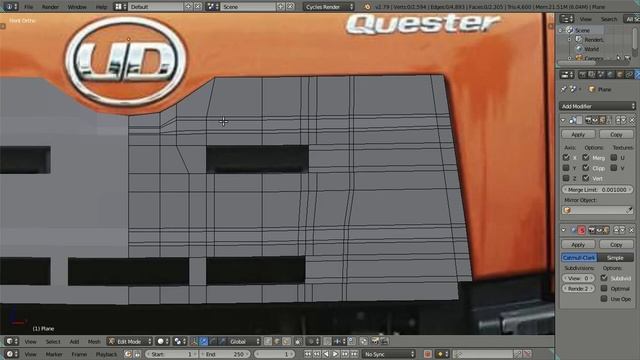Open the Marker menu in timeline

tap(54, 354)
